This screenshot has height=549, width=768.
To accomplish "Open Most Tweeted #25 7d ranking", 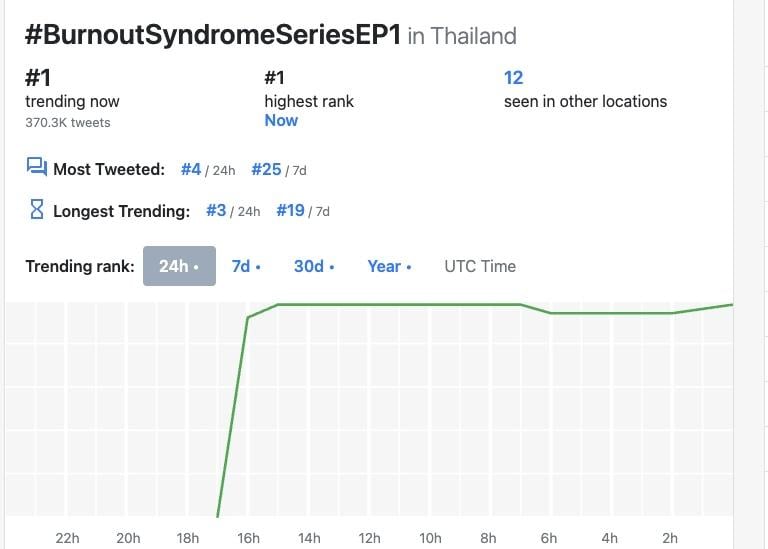I will tap(266, 169).
